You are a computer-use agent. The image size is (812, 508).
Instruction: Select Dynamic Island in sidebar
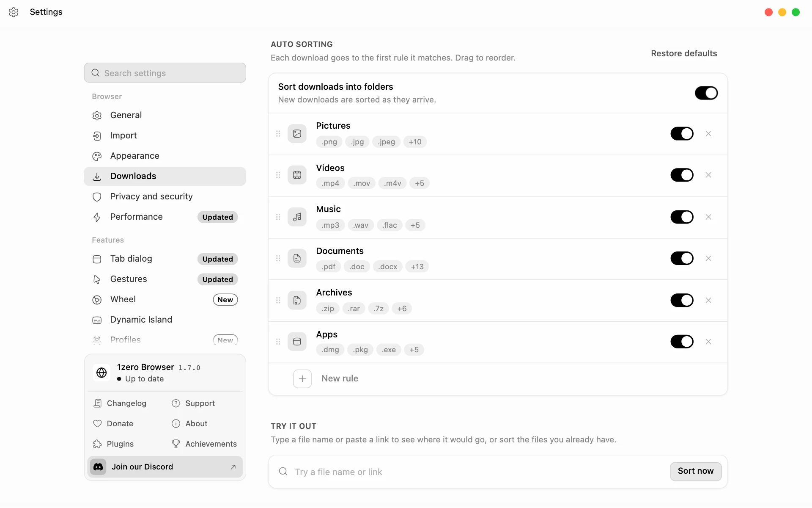(x=165, y=320)
